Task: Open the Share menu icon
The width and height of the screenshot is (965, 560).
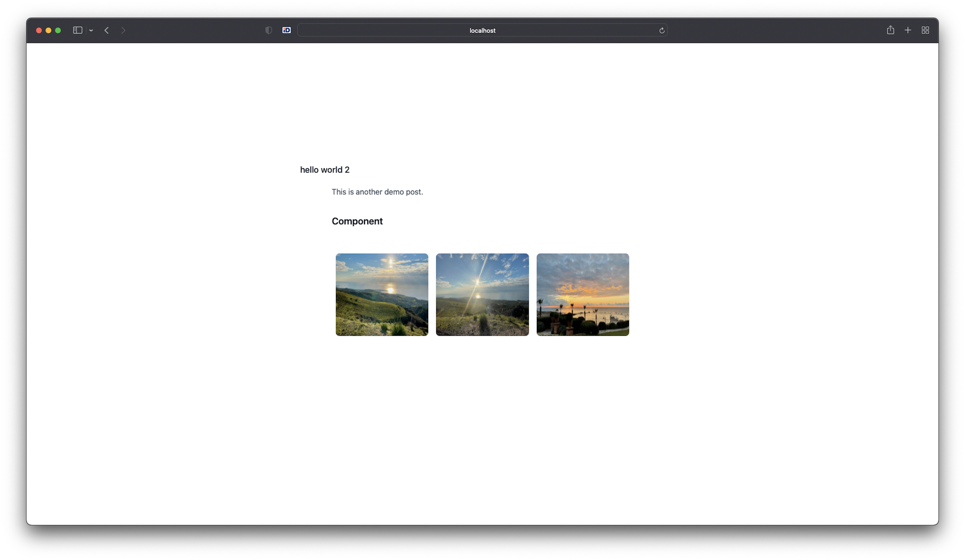Action: click(x=890, y=30)
